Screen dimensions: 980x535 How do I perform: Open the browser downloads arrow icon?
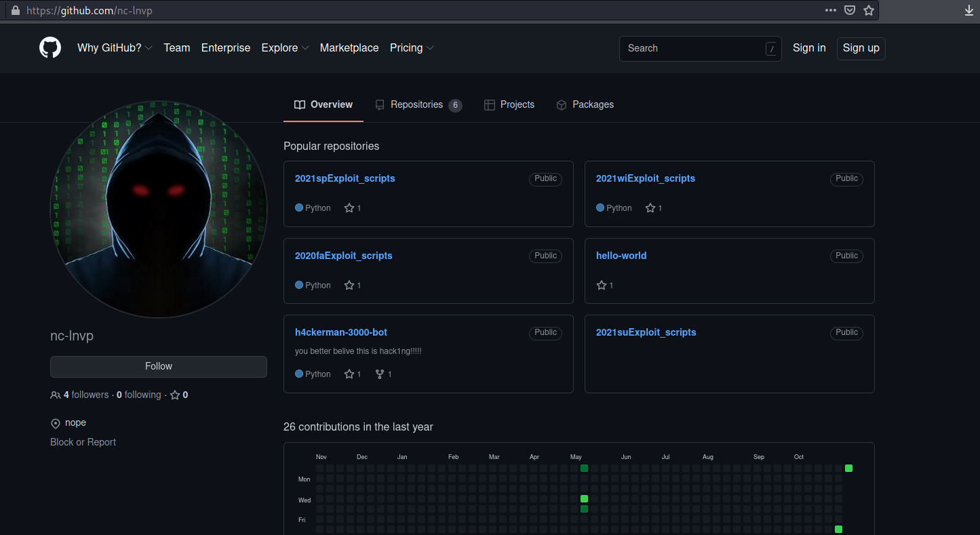969,10
